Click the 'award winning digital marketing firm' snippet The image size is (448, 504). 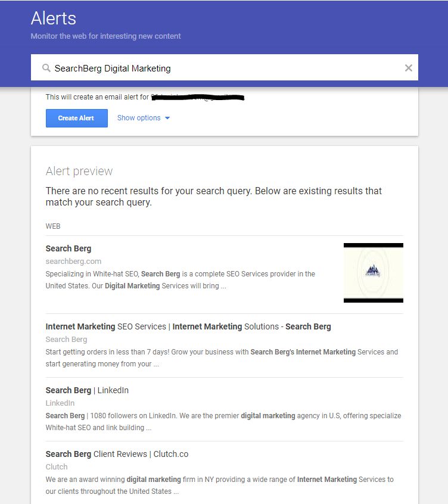[x=219, y=486]
